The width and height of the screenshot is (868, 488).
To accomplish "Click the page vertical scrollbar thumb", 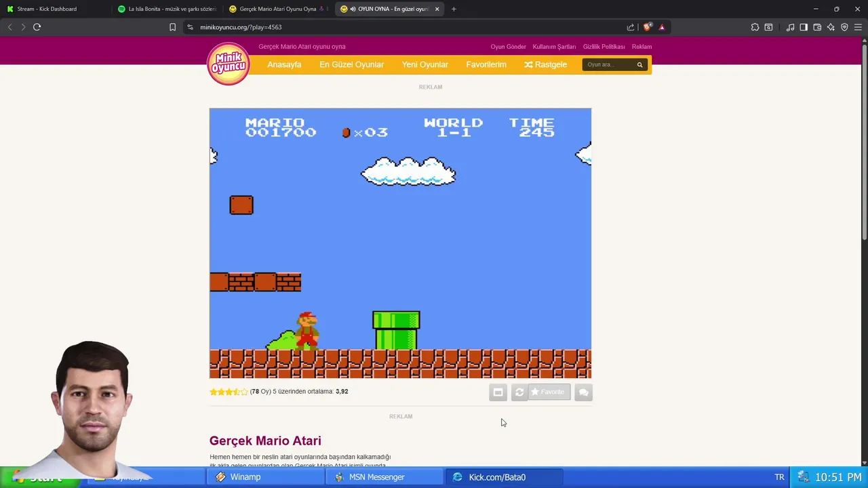I will 864,142.
